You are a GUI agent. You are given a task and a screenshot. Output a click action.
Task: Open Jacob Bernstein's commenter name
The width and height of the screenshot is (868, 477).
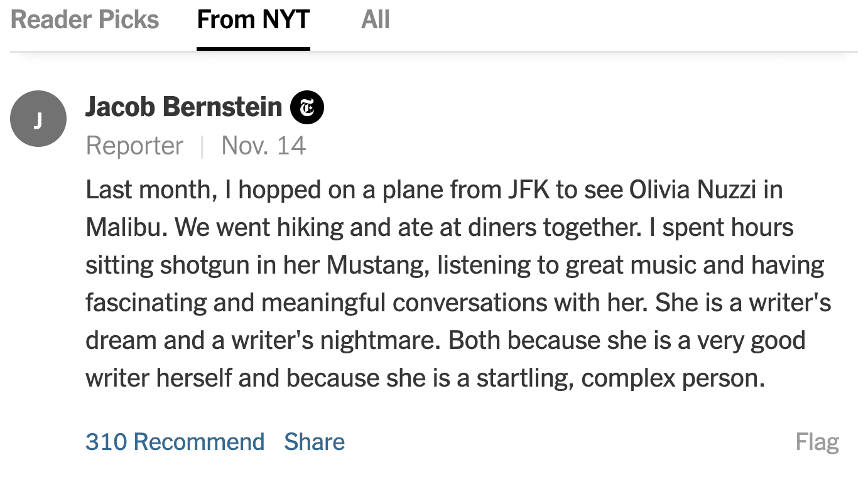click(x=183, y=107)
